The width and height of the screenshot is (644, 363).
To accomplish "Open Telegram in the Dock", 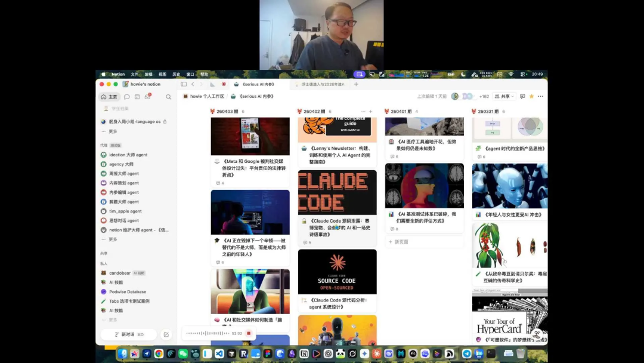I will [467, 353].
